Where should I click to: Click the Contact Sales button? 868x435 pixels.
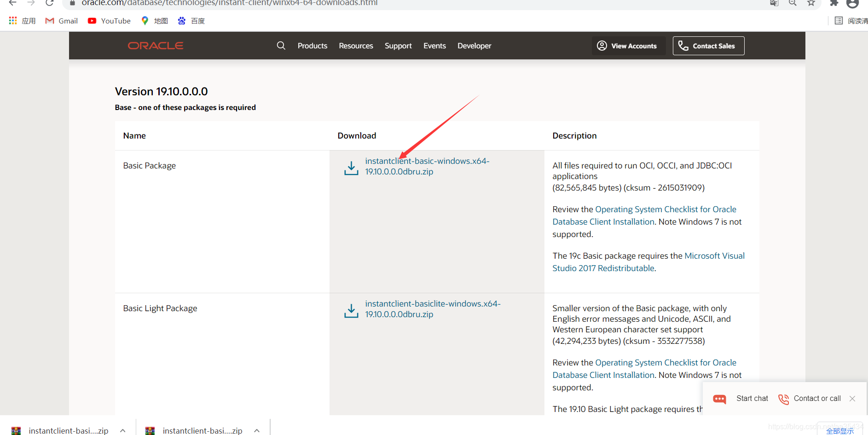[x=708, y=46]
